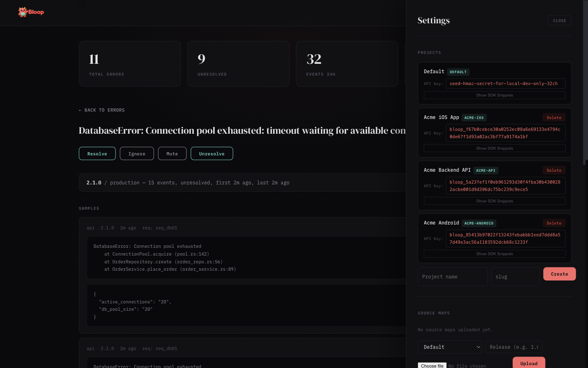Close the Settings panel
The height and width of the screenshot is (368, 588).
pyautogui.click(x=559, y=20)
